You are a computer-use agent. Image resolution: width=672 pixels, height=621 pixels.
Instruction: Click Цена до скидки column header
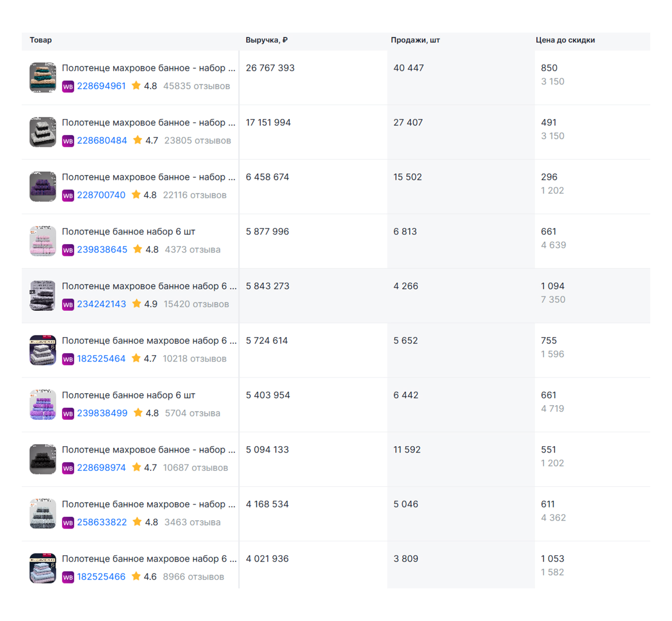click(565, 40)
